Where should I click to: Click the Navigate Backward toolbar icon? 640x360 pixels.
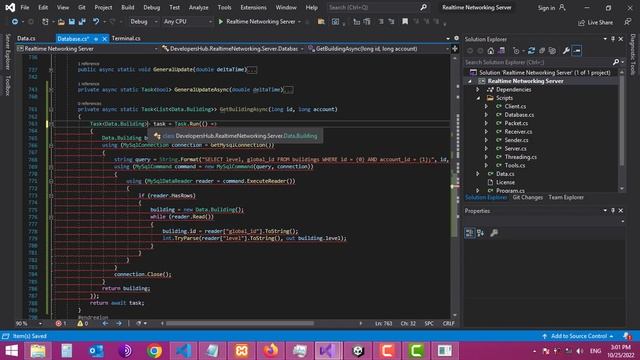point(15,22)
